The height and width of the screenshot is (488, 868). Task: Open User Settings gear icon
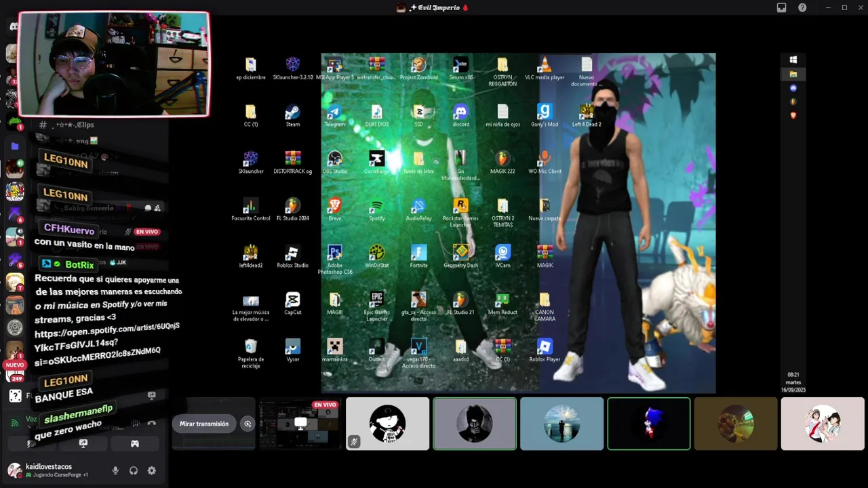152,470
